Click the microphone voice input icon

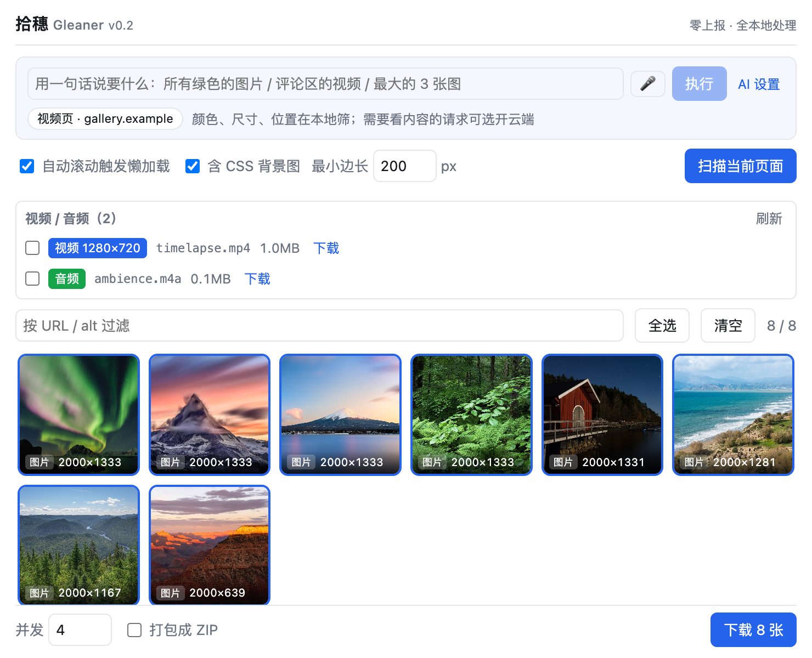648,84
